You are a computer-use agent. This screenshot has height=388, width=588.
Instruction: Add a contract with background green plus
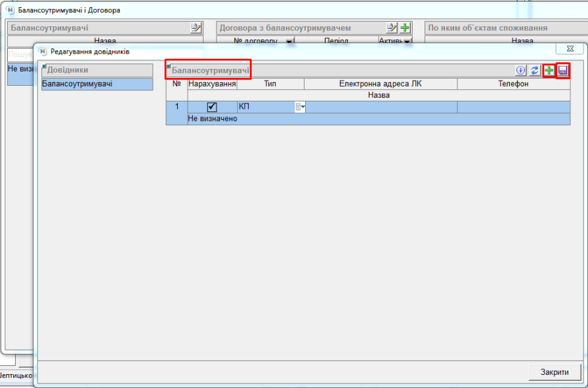(406, 28)
